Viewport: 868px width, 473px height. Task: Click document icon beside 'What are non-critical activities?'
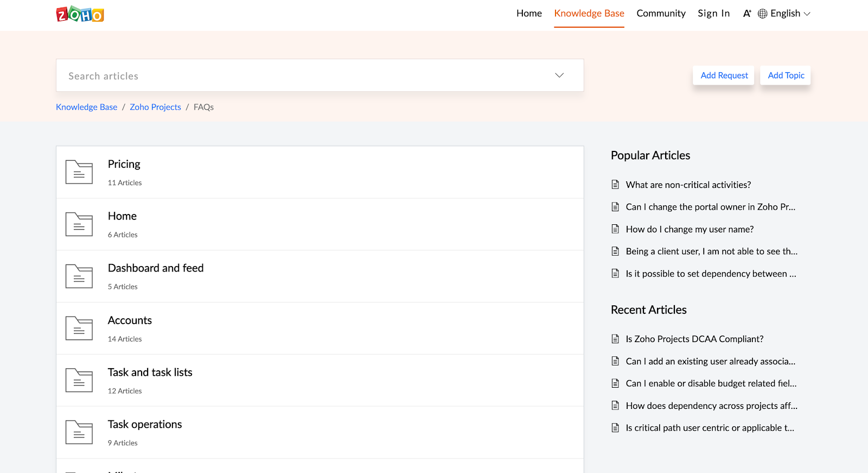point(615,185)
